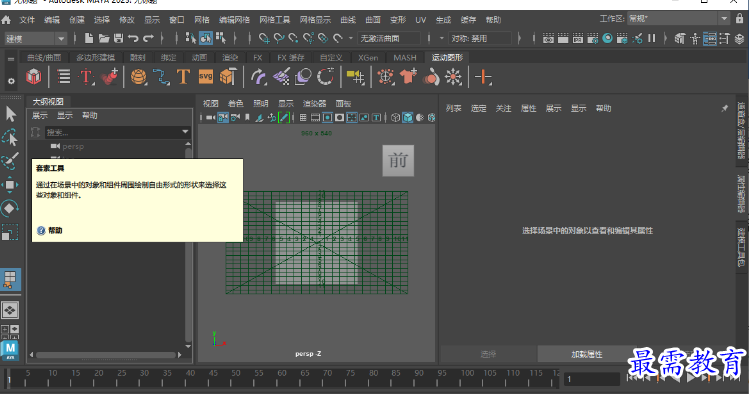Click the orange plus shelf icon
The width and height of the screenshot is (752, 394).
pyautogui.click(x=483, y=77)
